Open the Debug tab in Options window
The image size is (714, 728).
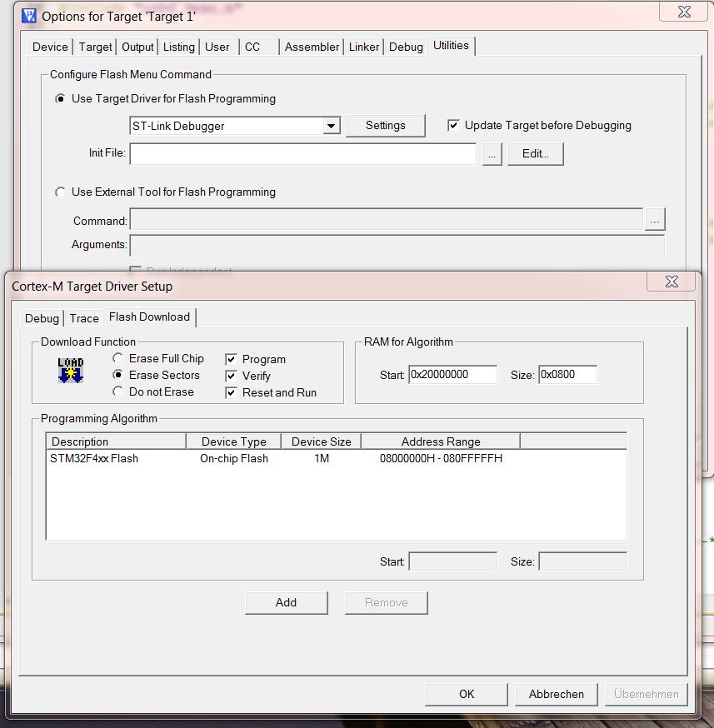click(x=406, y=47)
